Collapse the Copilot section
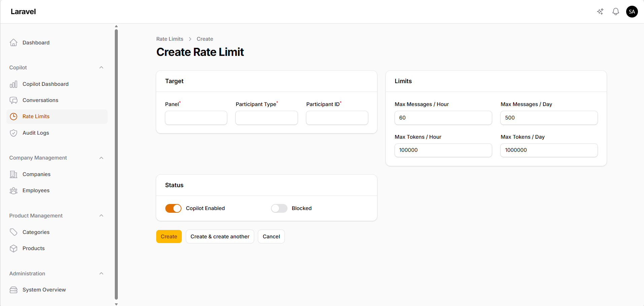The width and height of the screenshot is (644, 306). (101, 67)
